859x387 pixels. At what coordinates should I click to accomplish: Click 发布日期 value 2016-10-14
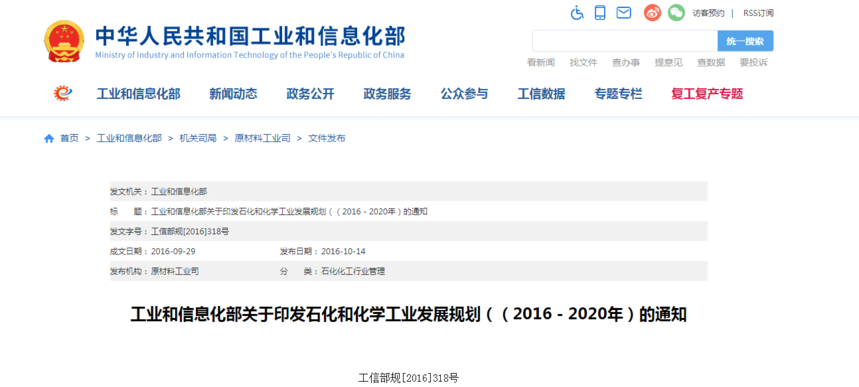coord(343,251)
